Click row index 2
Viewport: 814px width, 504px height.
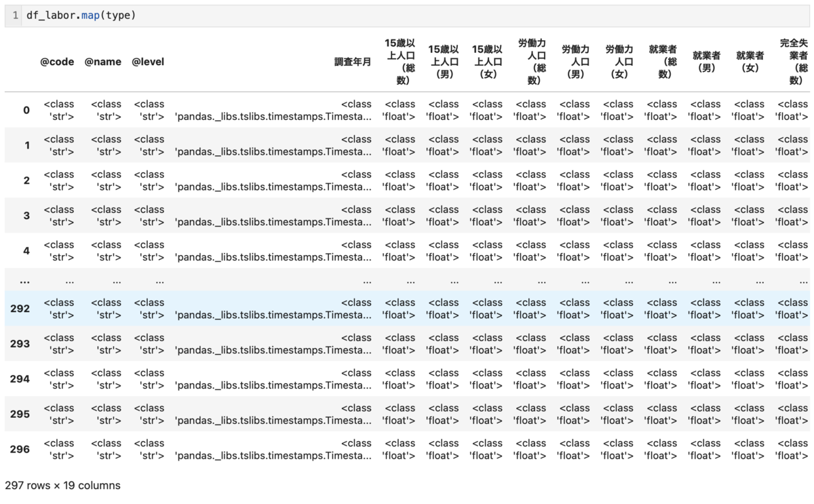(x=26, y=180)
